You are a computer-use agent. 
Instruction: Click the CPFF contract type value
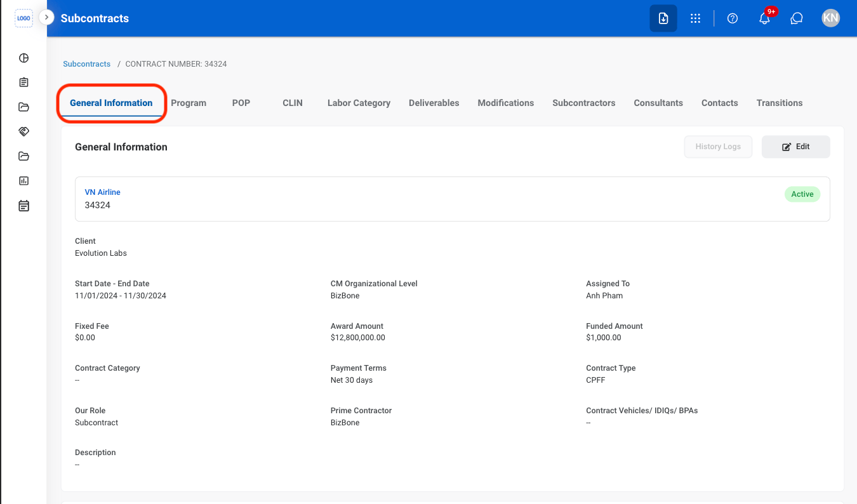click(x=595, y=380)
